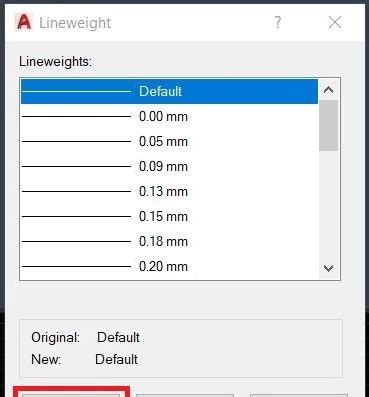Select the 0.20 mm lineweight
The width and height of the screenshot is (369, 397).
169,266
